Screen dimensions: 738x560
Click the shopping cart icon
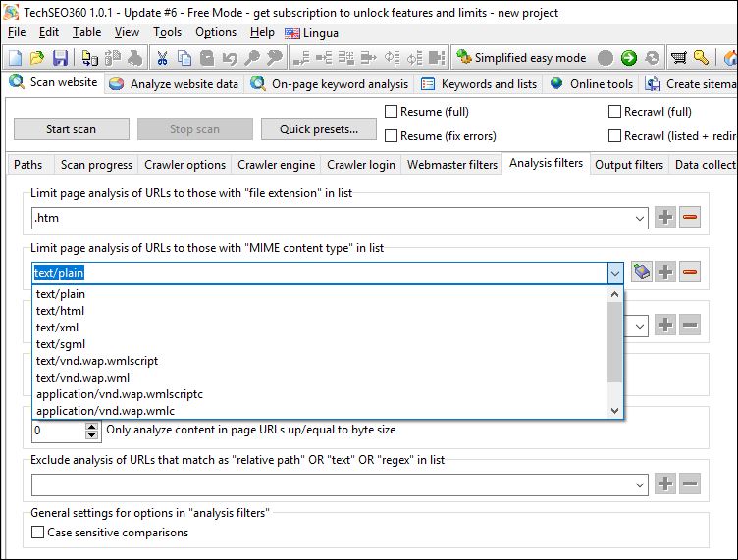tap(678, 58)
